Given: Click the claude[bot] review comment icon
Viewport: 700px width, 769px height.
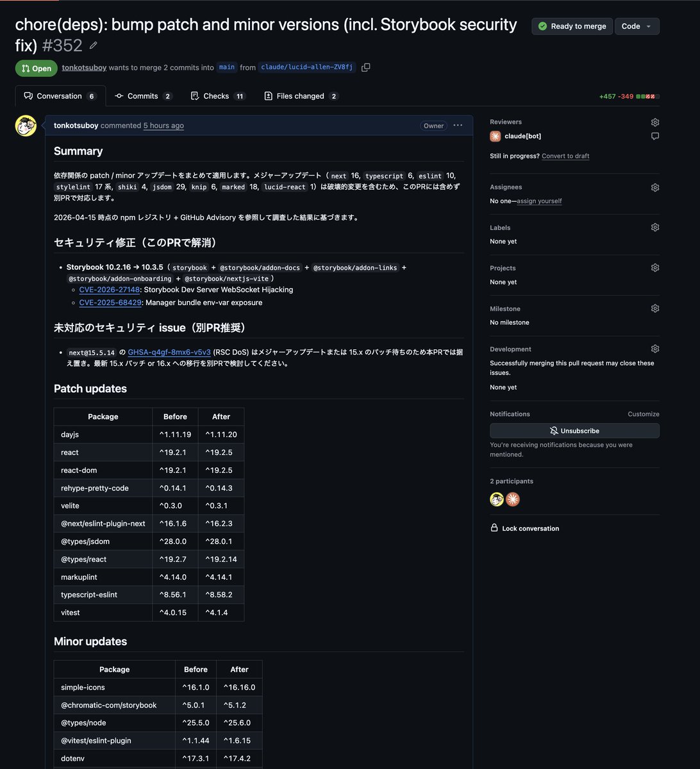Looking at the screenshot, I should [654, 136].
